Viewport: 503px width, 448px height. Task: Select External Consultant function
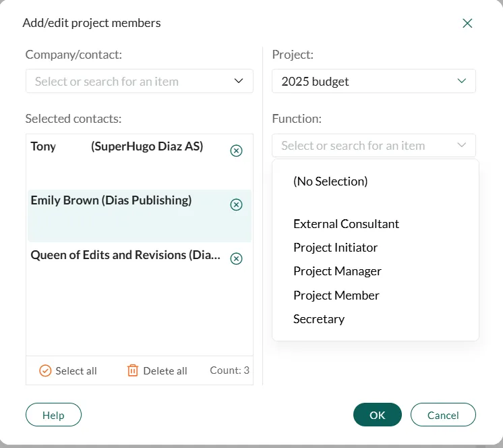[346, 224]
